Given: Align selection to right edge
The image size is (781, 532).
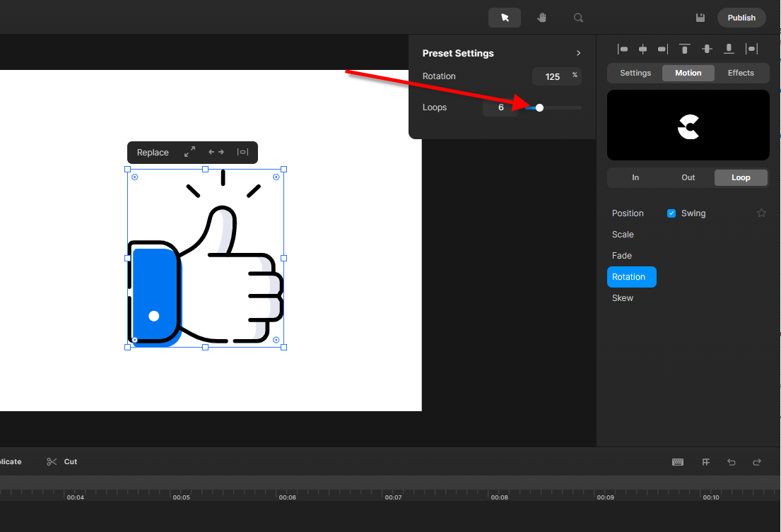Looking at the screenshot, I should pos(663,49).
